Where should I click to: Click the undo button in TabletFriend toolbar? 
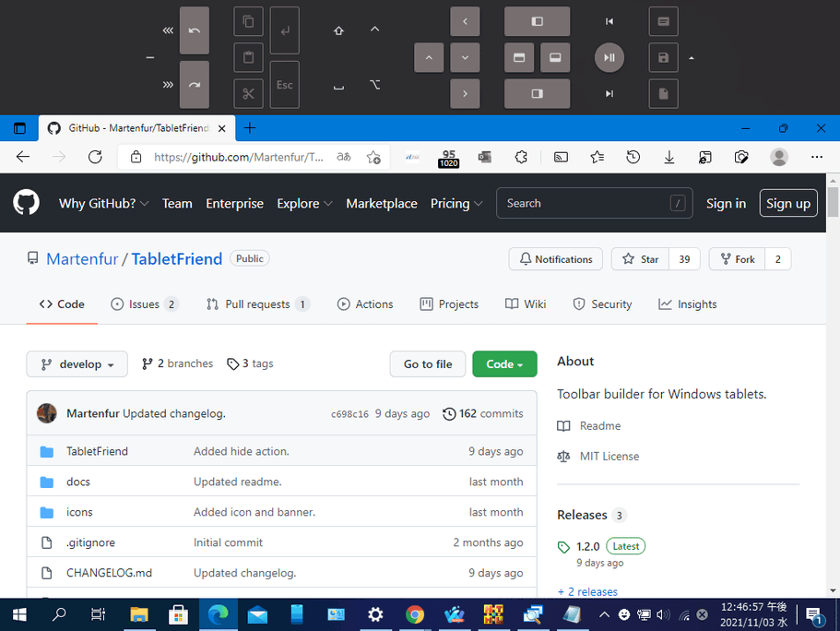(194, 30)
